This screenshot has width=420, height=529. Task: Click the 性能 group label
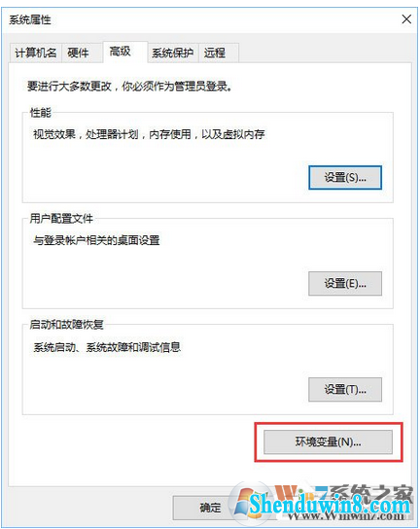40,113
